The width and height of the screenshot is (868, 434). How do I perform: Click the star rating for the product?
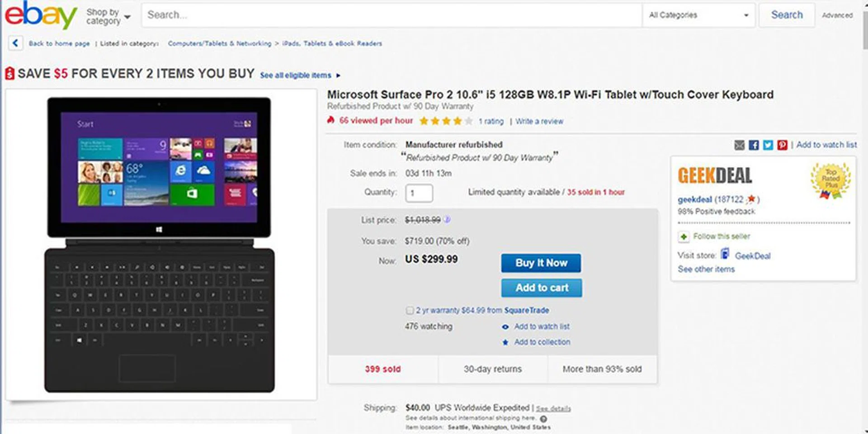(x=446, y=121)
